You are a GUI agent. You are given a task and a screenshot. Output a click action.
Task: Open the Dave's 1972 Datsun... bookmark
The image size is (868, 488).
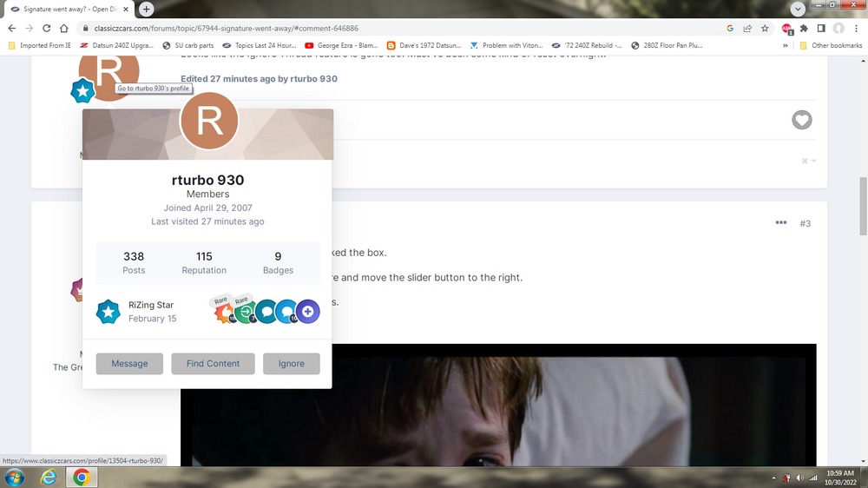(x=424, y=45)
